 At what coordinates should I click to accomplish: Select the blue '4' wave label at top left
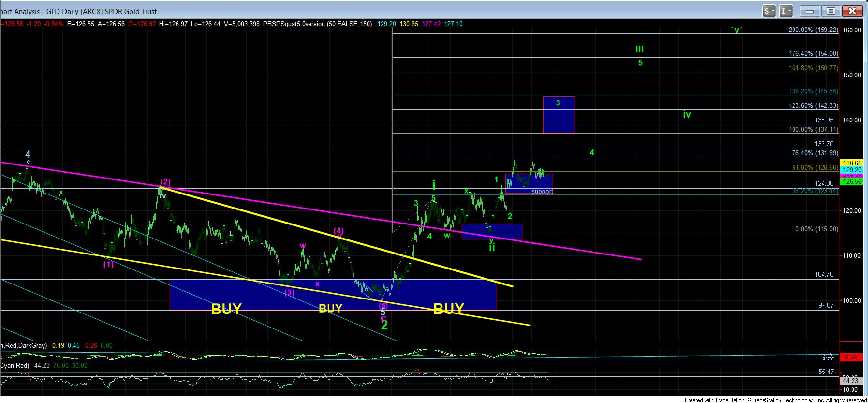tap(28, 154)
